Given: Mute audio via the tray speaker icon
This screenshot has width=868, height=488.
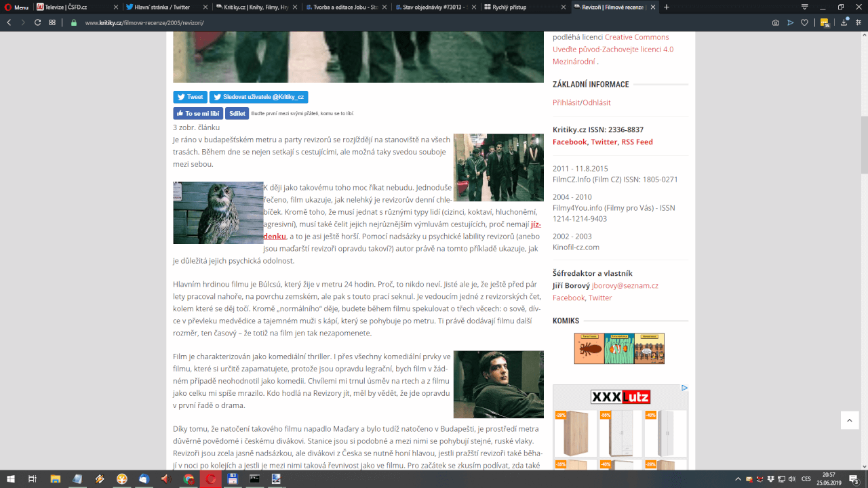Looking at the screenshot, I should pyautogui.click(x=792, y=480).
